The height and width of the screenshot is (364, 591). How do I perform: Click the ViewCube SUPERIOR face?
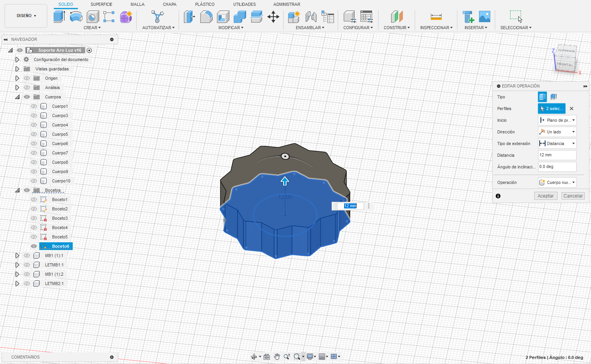point(566,51)
